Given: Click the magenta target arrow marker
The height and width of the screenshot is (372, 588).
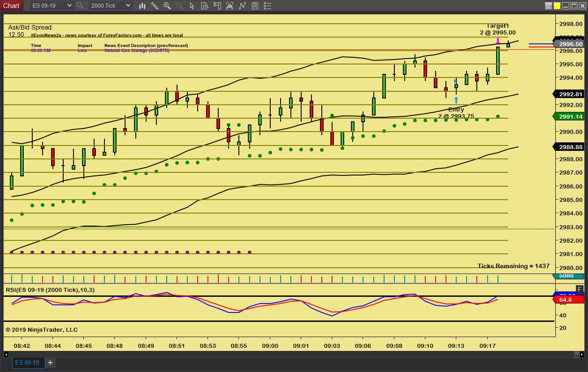Looking at the screenshot, I should pos(498,41).
